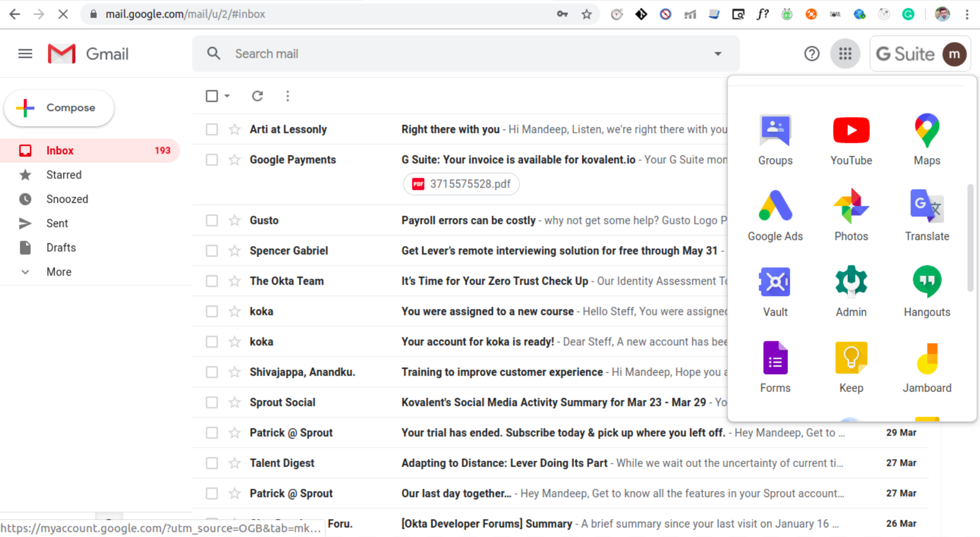Open the Chrome three-dot menu
The height and width of the screenshot is (537, 980).
(967, 14)
